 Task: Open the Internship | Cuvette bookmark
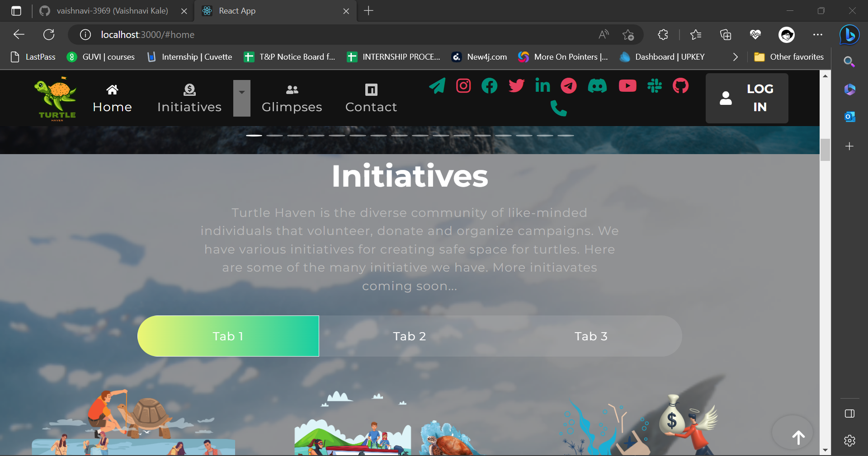pyautogui.click(x=190, y=57)
